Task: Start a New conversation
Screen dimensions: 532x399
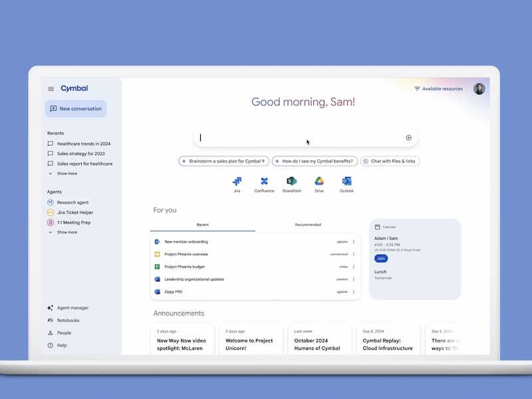Action: (x=75, y=108)
